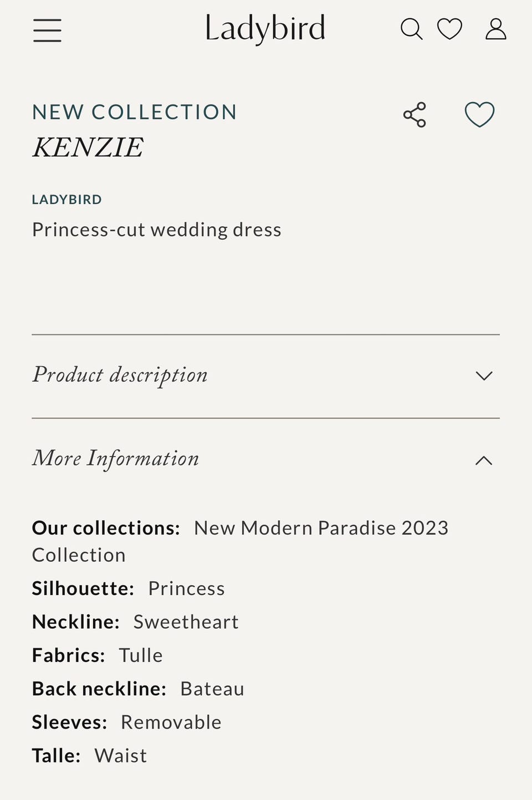
Task: Open the user account icon
Action: pos(495,29)
